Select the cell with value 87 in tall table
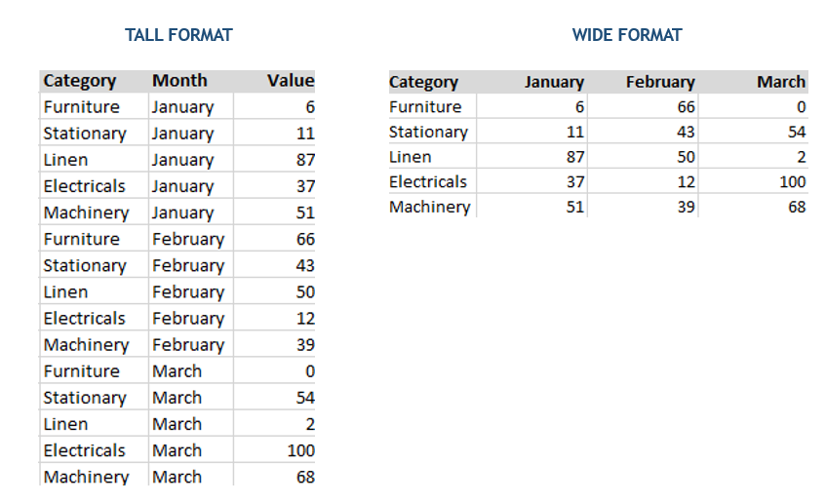This screenshot has height=504, width=826. click(x=305, y=160)
